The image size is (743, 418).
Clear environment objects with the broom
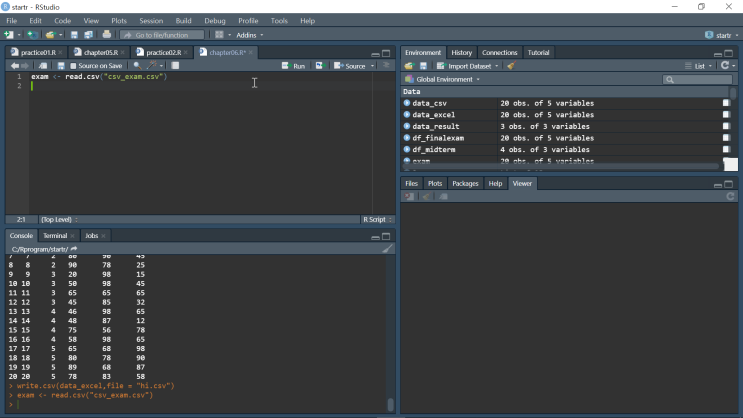point(511,66)
